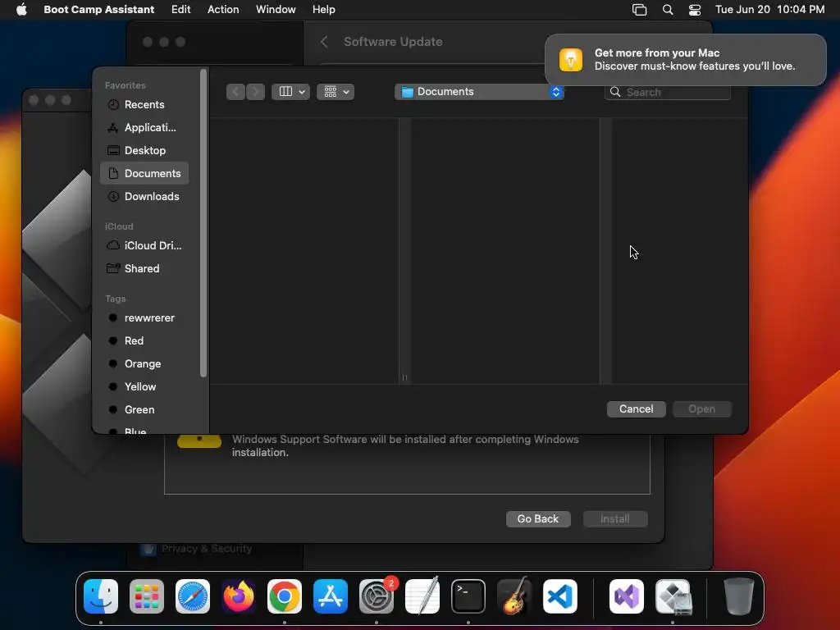
Task: Click back chevron in Software Update window
Action: point(323,42)
